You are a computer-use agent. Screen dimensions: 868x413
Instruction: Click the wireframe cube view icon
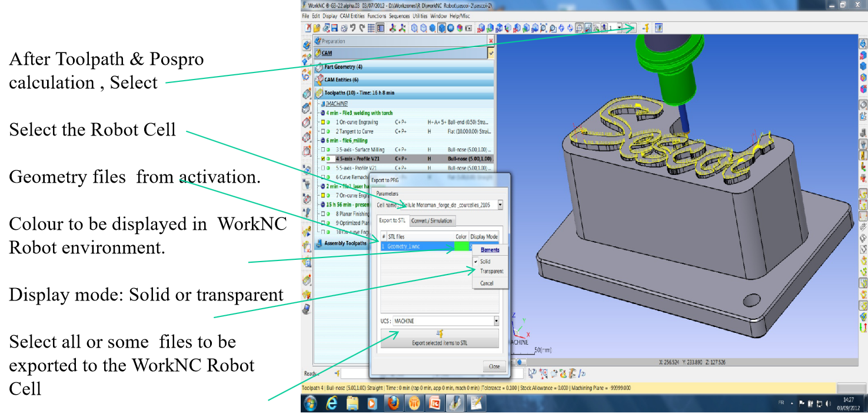(x=414, y=28)
